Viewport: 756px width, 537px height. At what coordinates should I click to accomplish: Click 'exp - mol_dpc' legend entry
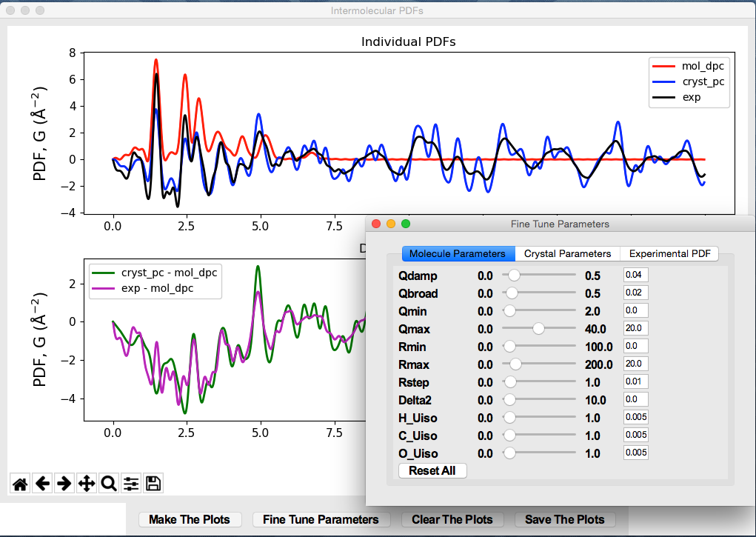click(x=143, y=288)
